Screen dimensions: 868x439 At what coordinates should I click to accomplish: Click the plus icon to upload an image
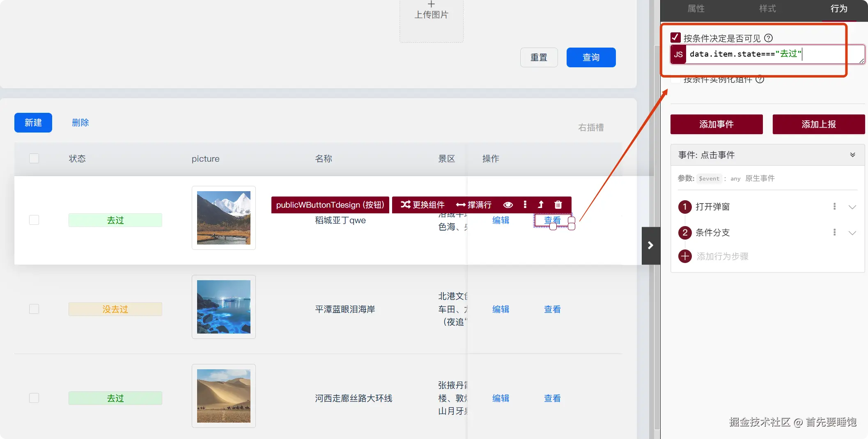[431, 4]
